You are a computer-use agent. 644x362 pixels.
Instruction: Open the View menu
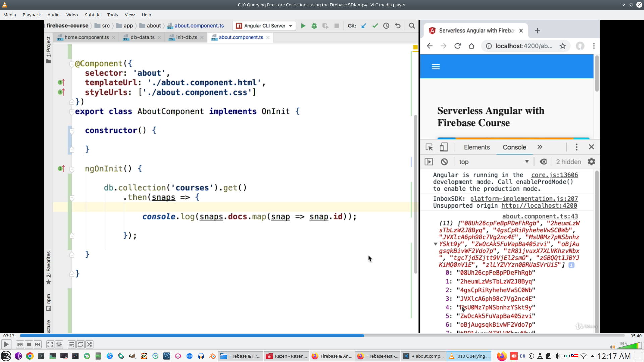[129, 15]
